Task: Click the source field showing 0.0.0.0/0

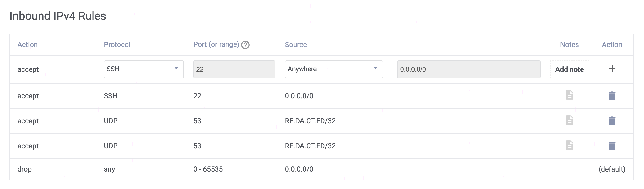Action: tap(468, 69)
